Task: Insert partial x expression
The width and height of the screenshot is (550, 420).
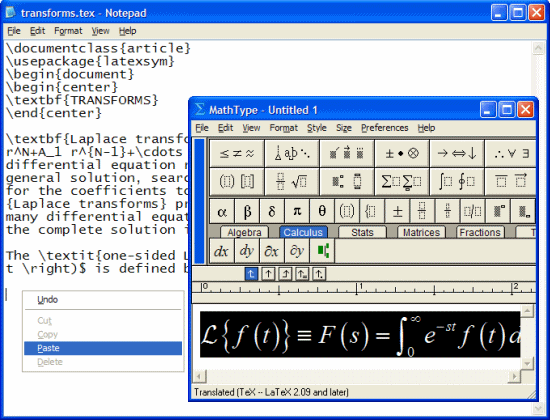Action: [272, 251]
